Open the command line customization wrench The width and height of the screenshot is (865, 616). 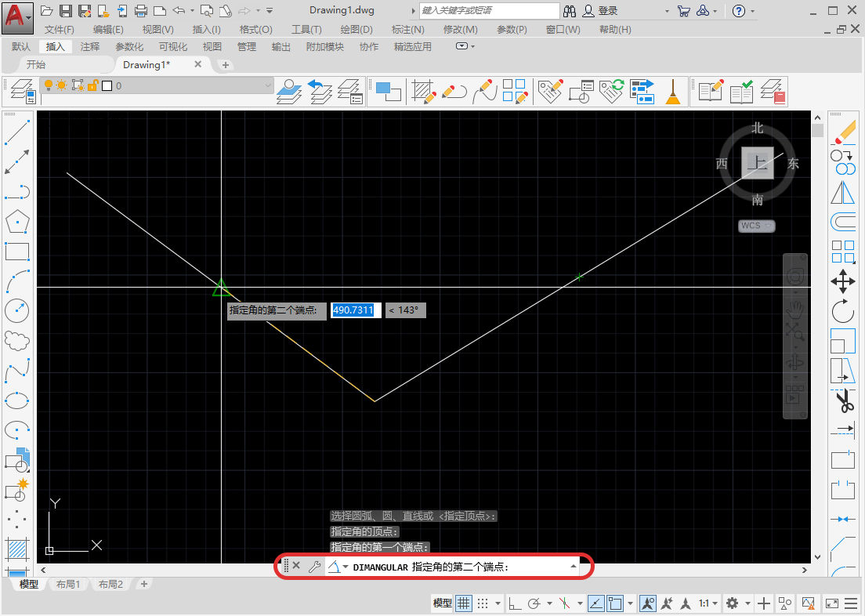[x=314, y=567]
